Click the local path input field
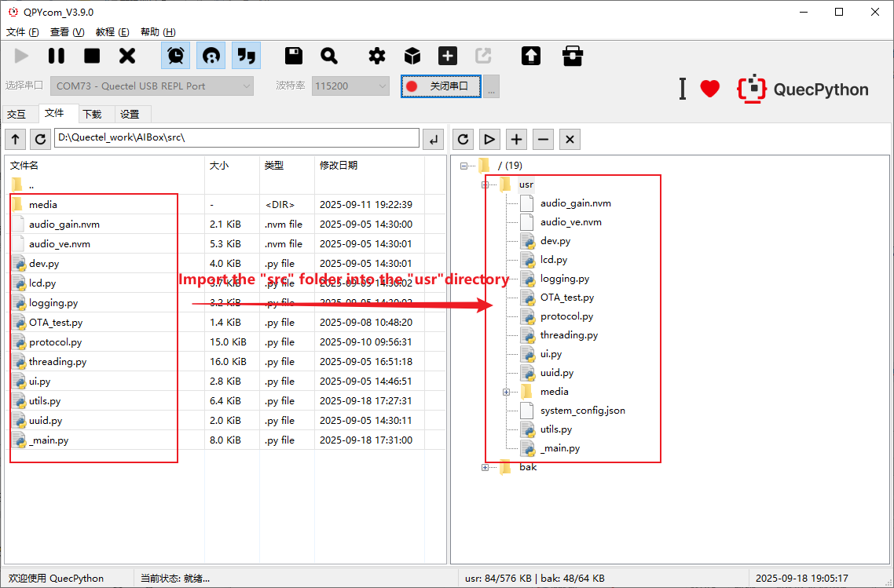Screen dimensions: 894x588 pyautogui.click(x=236, y=138)
